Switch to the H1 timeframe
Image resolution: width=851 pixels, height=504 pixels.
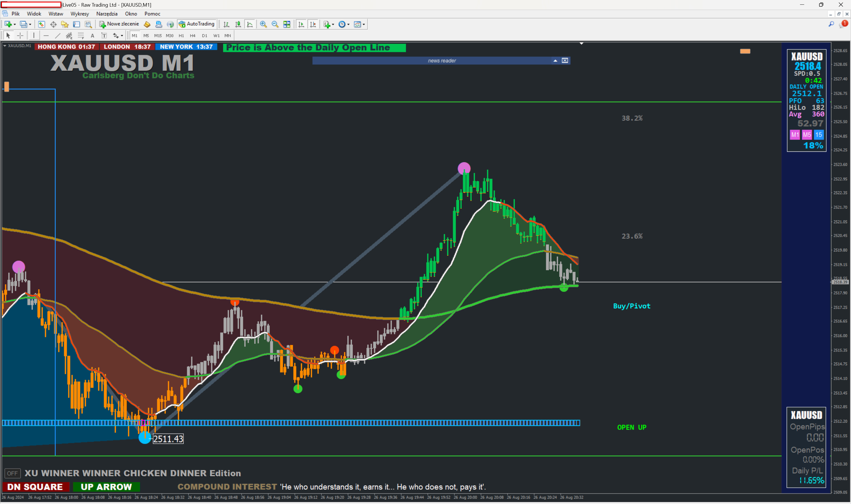[181, 36]
